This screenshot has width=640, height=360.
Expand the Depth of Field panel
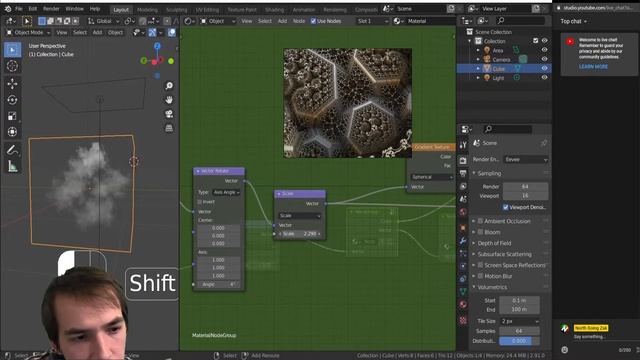(x=494, y=243)
